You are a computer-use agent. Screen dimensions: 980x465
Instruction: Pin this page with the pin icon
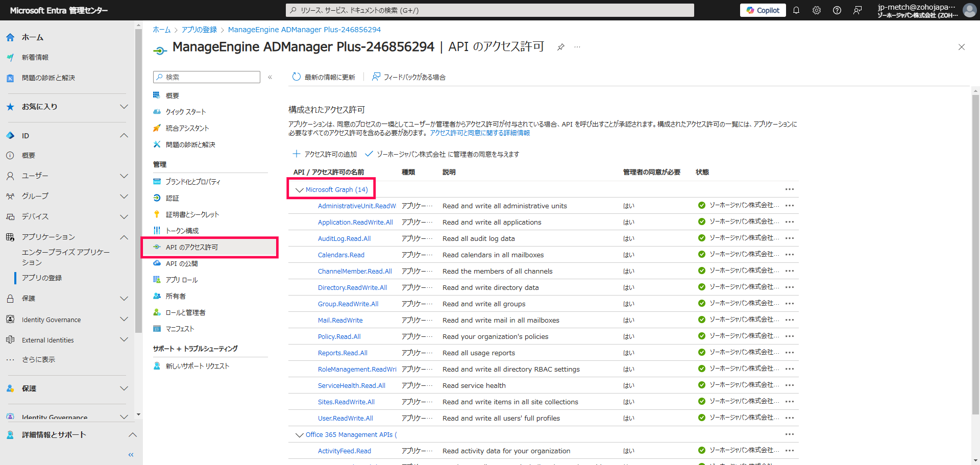(560, 47)
